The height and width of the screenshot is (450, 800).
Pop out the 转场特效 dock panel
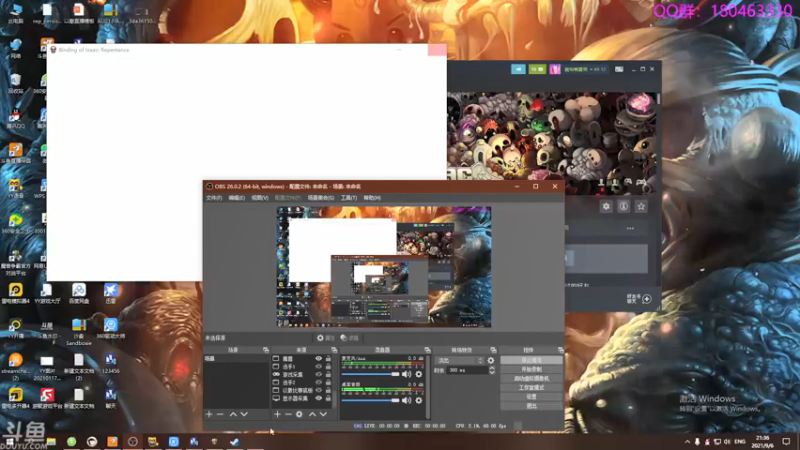[493, 350]
